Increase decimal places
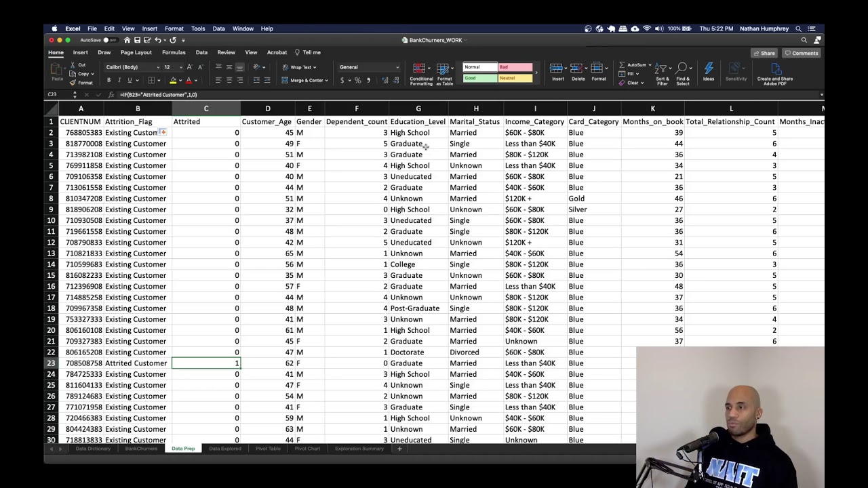Image resolution: width=868 pixels, height=488 pixels. click(385, 81)
